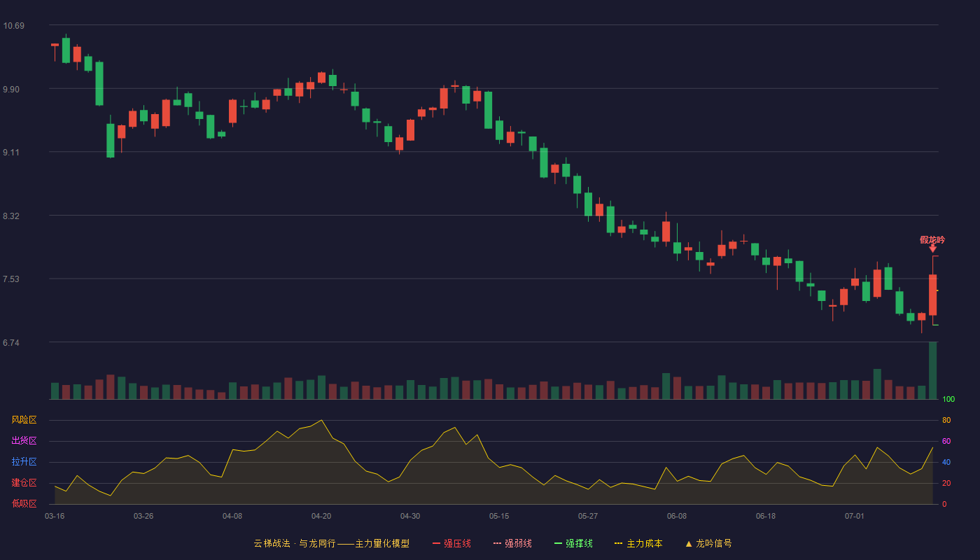
Task: Toggle the 强压线 legend item
Action: point(451,543)
